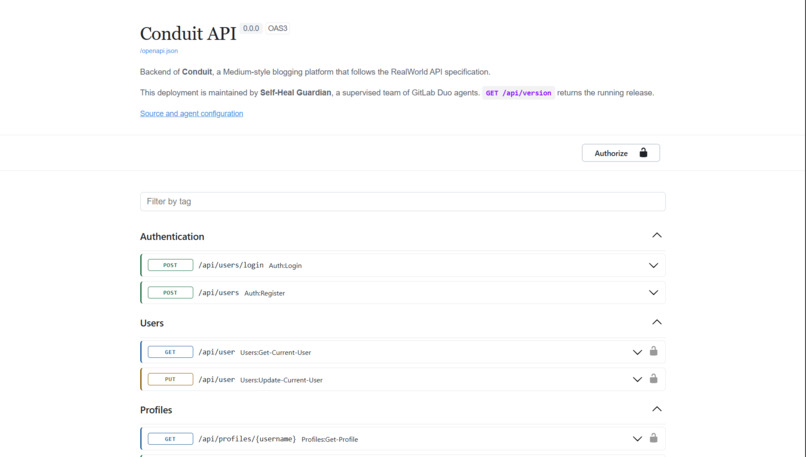Viewport: 806px width, 457px height.
Task: Click the Auth:Login operation label
Action: pyautogui.click(x=285, y=266)
